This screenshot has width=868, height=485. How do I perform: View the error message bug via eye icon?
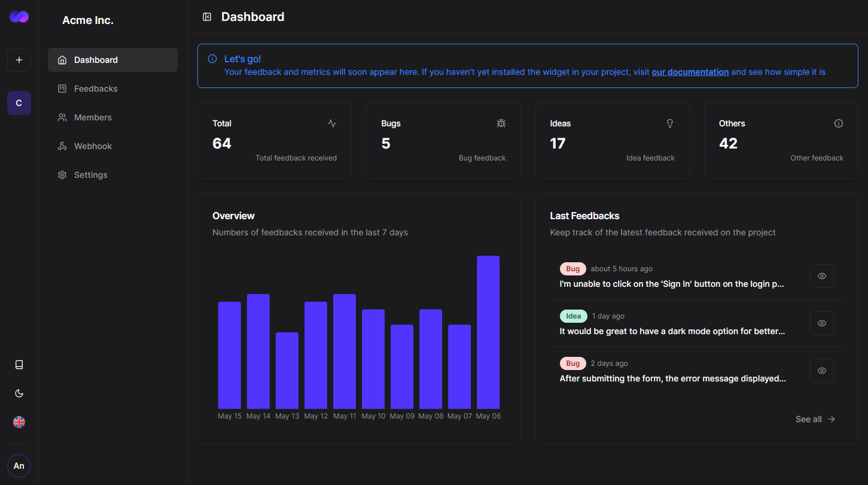pyautogui.click(x=821, y=371)
